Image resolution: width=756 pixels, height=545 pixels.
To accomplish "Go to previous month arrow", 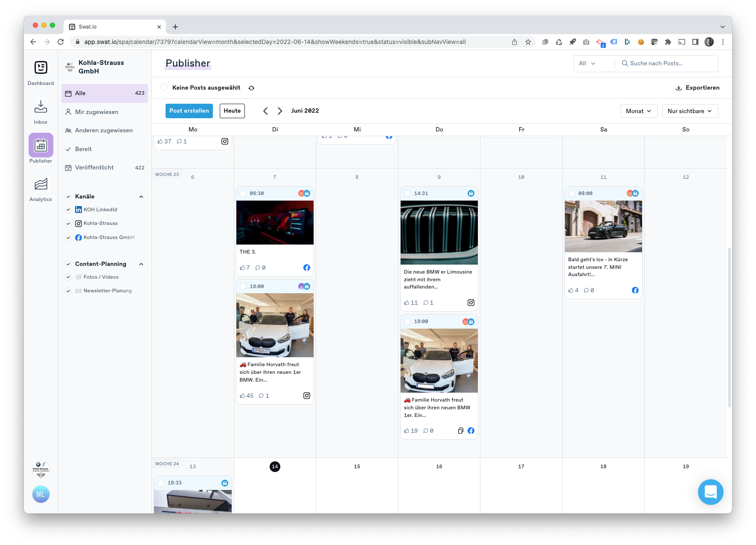I will point(265,111).
